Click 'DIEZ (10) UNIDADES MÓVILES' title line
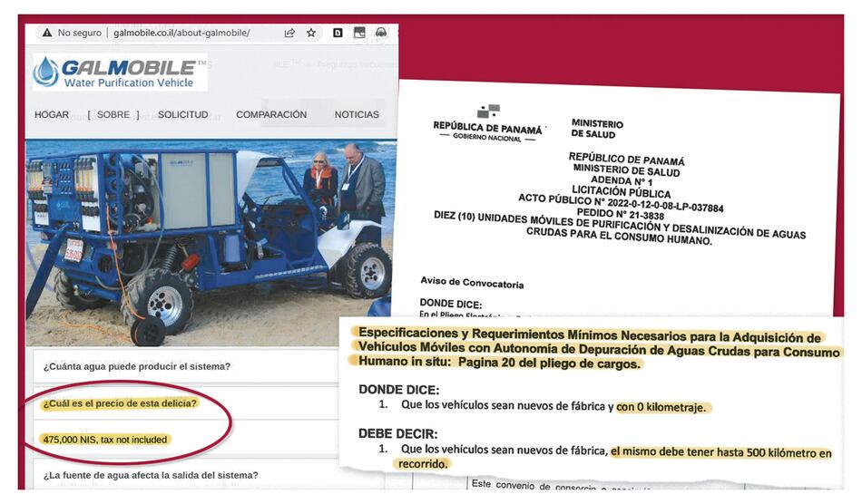Image resolution: width=862 pixels, height=504 pixels. (x=620, y=229)
